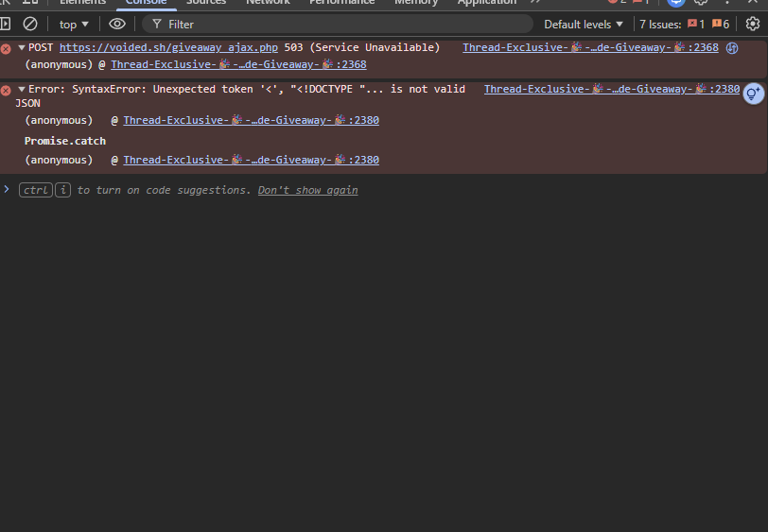Click the 'to turn on code suggestions' hint
Screen dimensions: 768x532
[x=164, y=190]
